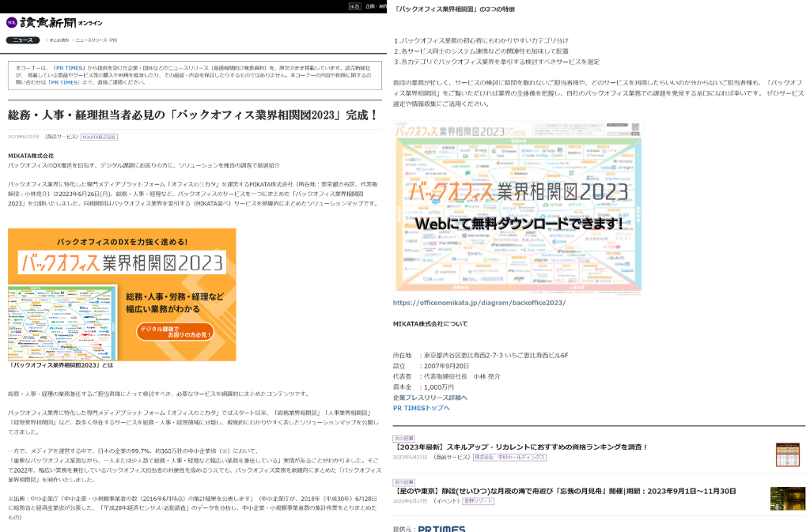Open the orange バックオフィス業界相関図2023 banner image
Image resolution: width=810 pixels, height=532 pixels.
122,295
